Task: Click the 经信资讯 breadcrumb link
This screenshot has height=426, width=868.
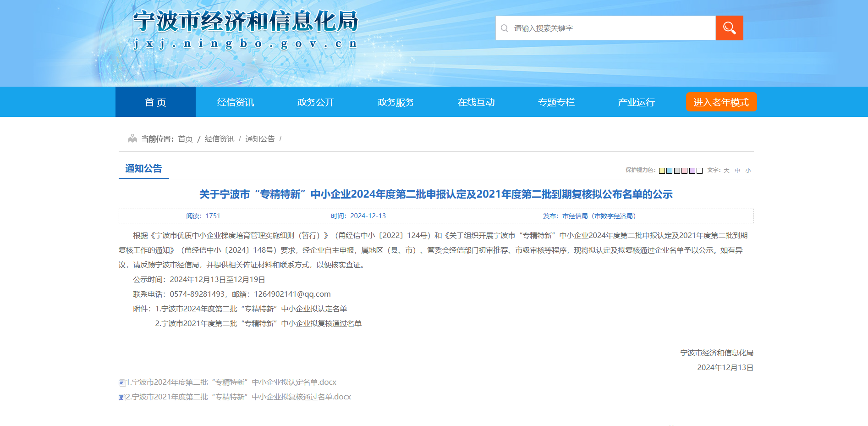Action: tap(219, 139)
